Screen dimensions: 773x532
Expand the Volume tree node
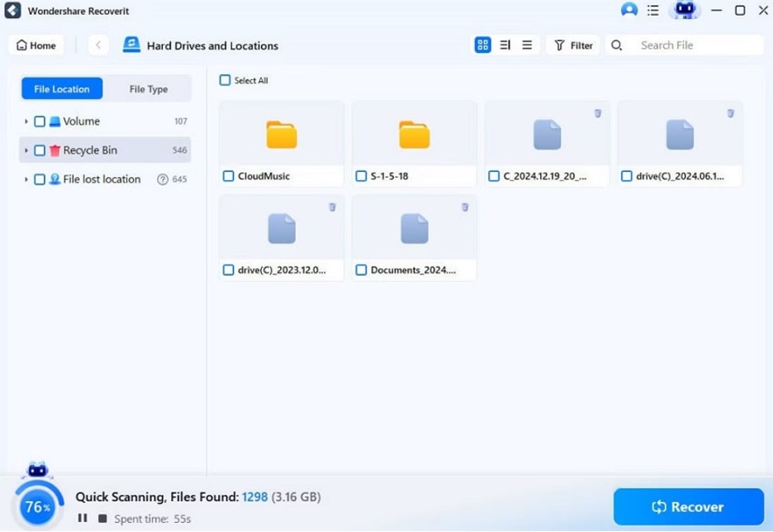coord(26,121)
